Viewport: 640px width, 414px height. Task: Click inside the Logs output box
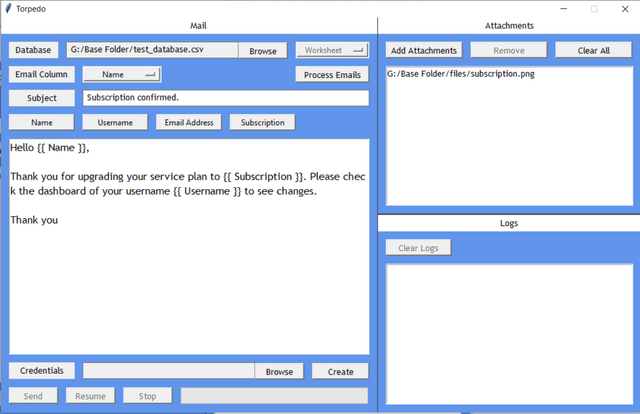pyautogui.click(x=509, y=334)
